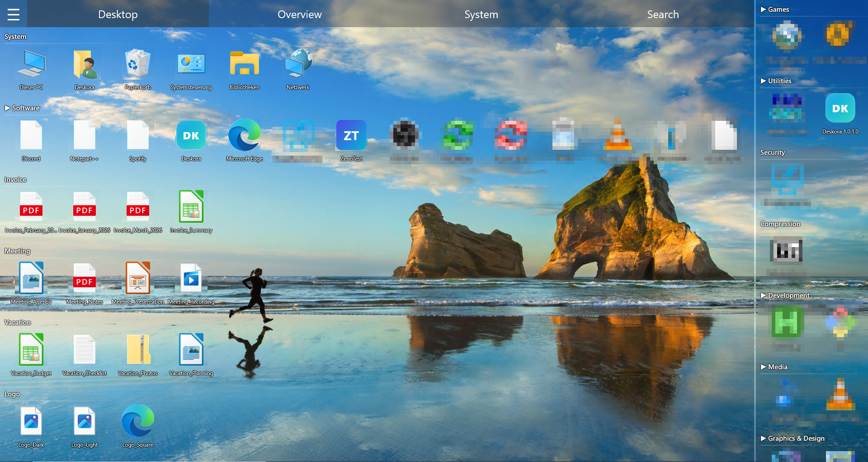Open the Papierkorb recycle bin
The width and height of the screenshot is (868, 462).
(x=137, y=63)
